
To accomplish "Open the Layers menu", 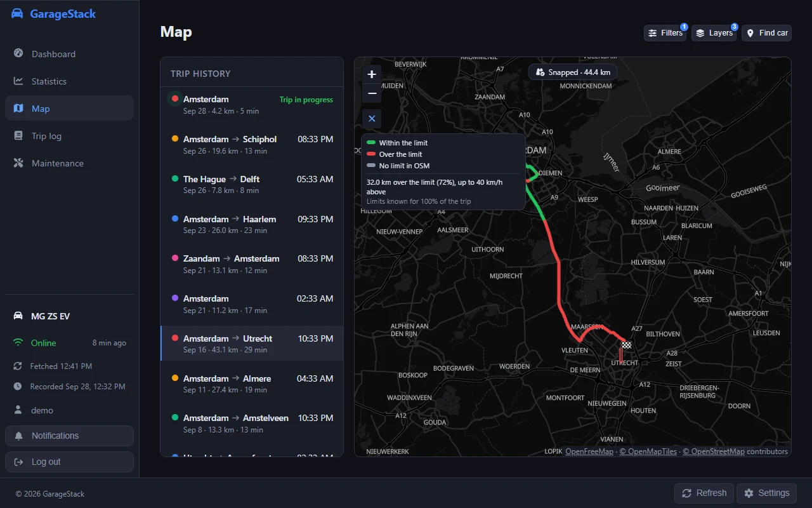I will tap(714, 33).
